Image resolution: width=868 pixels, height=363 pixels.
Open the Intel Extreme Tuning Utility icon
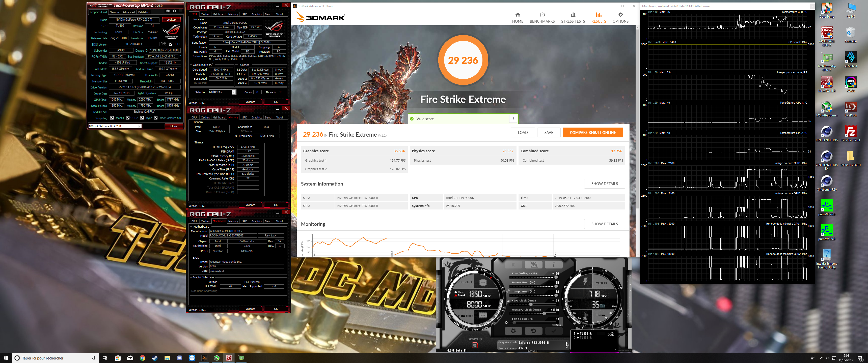point(827,259)
